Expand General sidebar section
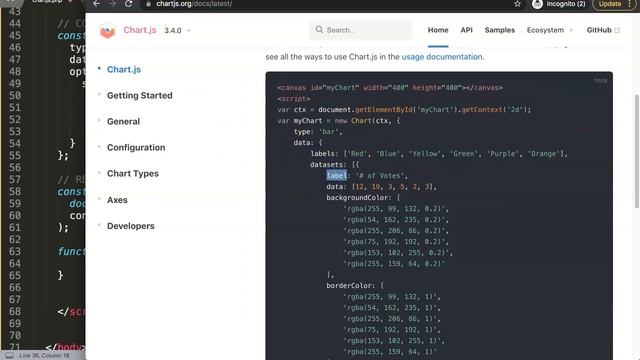Viewport: 640px width, 360px height. (123, 122)
